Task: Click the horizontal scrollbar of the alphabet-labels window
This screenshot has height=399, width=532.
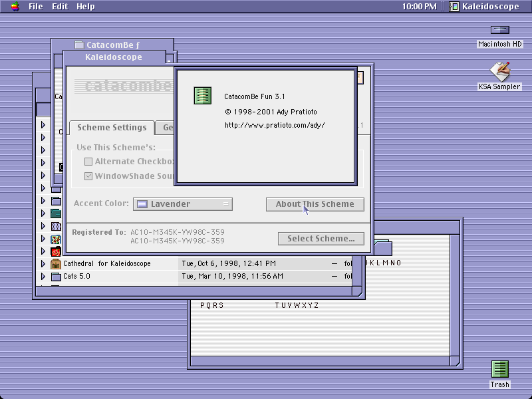Action: click(x=320, y=360)
